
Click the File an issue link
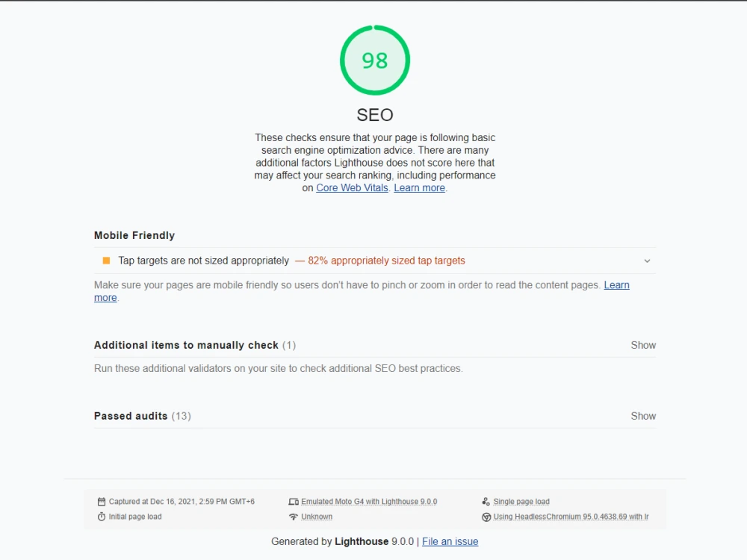point(450,541)
